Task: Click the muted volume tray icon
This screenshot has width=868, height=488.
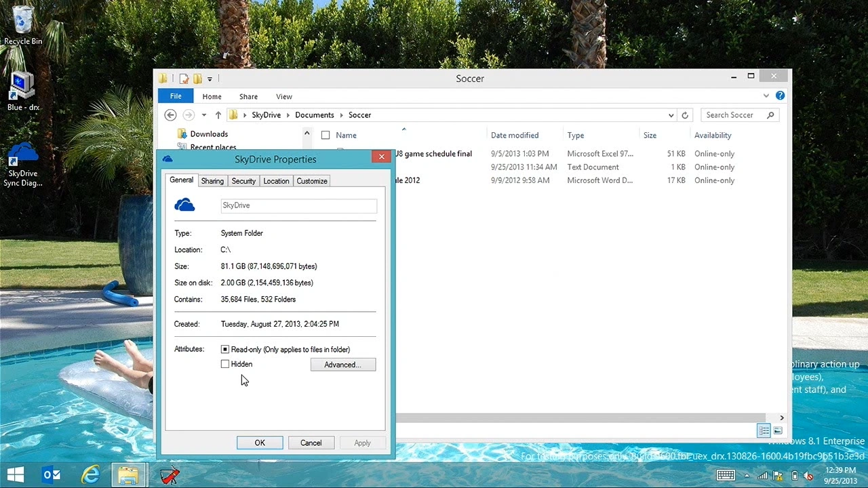Action: 808,476
